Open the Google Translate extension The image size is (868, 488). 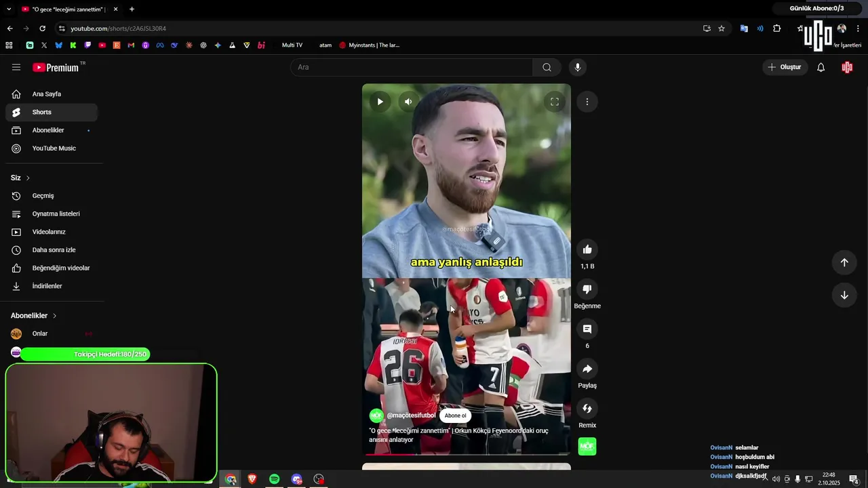(744, 28)
